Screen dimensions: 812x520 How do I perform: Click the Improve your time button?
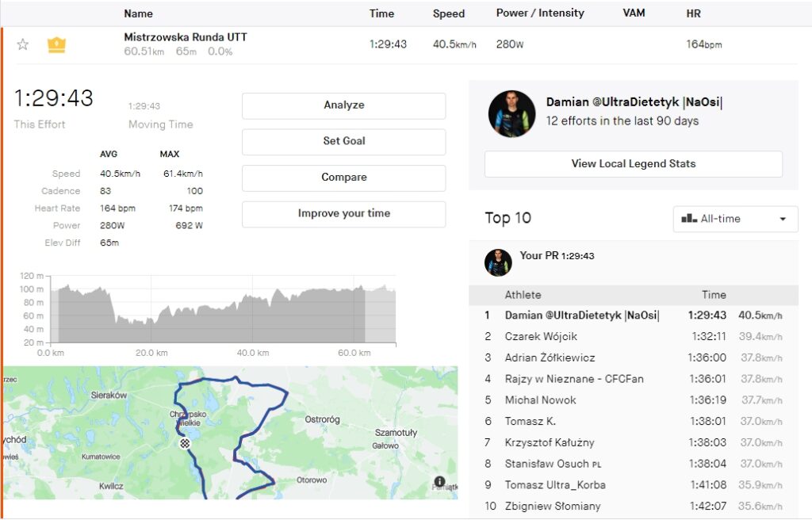[343, 214]
